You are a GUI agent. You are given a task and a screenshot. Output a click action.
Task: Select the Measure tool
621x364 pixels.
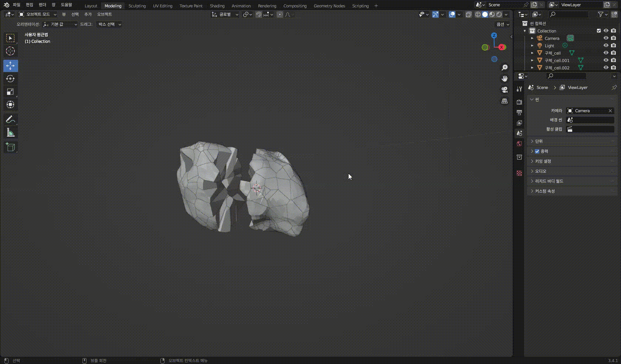point(10,132)
